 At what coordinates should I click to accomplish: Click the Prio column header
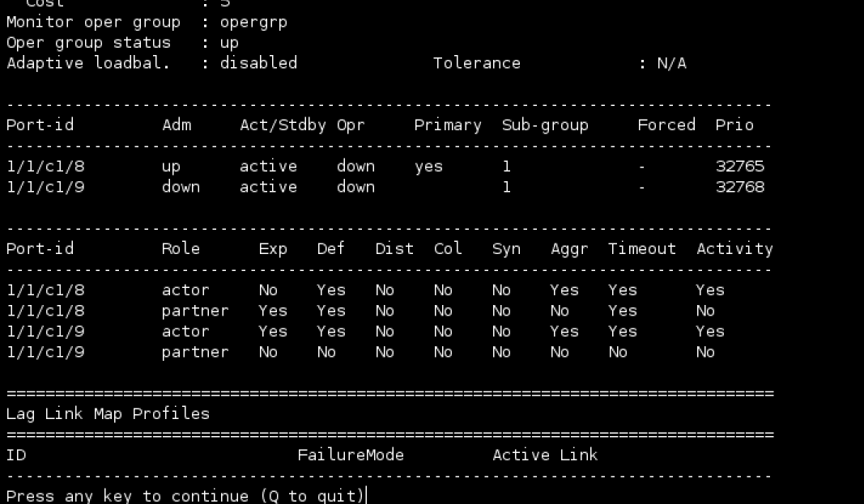point(734,125)
